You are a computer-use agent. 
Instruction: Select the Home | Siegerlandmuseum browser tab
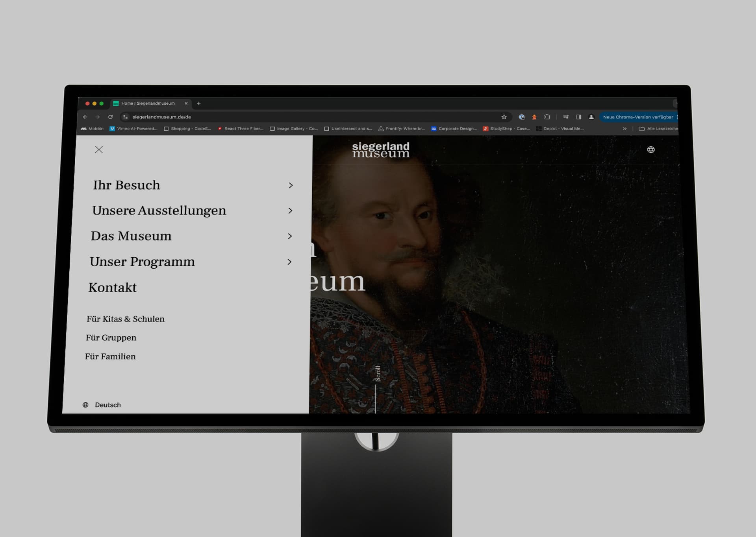coord(152,103)
